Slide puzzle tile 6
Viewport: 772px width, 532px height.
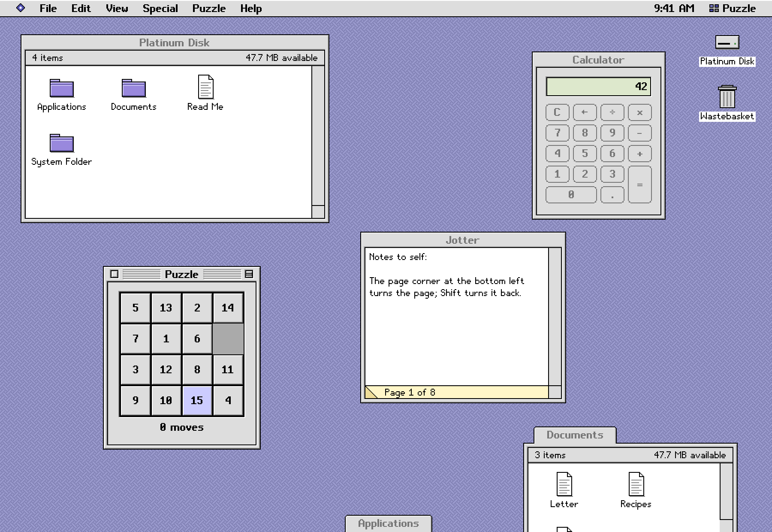pyautogui.click(x=197, y=339)
